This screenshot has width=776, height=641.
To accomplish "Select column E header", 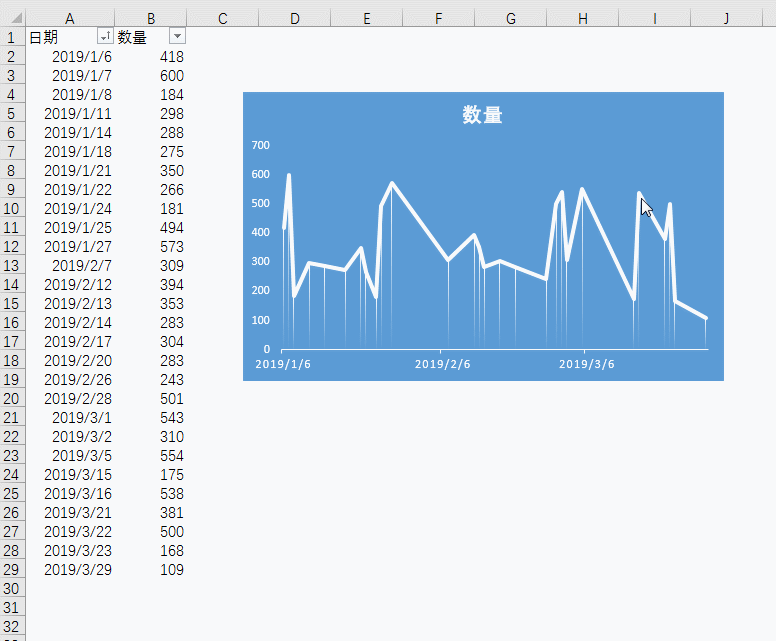I will tap(367, 18).
